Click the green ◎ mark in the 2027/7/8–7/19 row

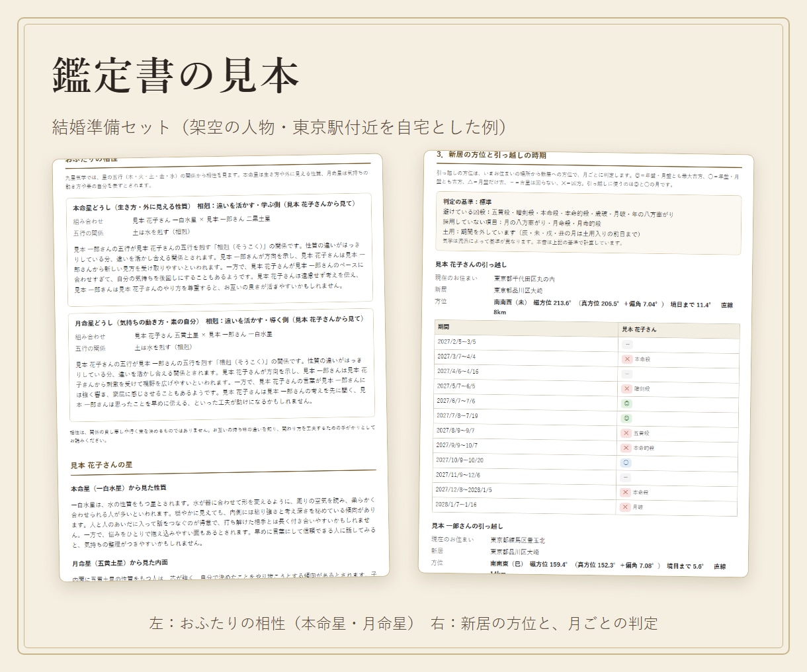click(627, 418)
